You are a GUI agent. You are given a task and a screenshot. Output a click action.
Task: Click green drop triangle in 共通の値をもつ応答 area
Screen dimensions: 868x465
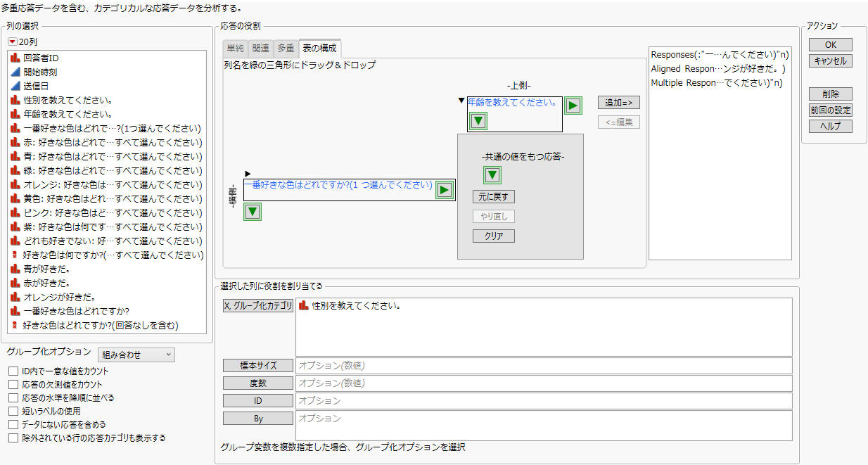pos(492,174)
